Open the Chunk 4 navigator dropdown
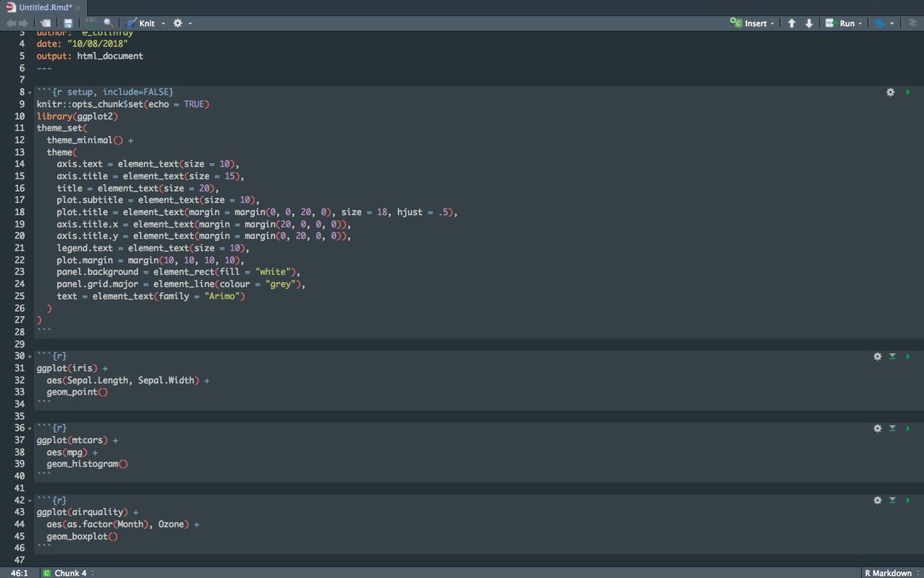 [69, 573]
